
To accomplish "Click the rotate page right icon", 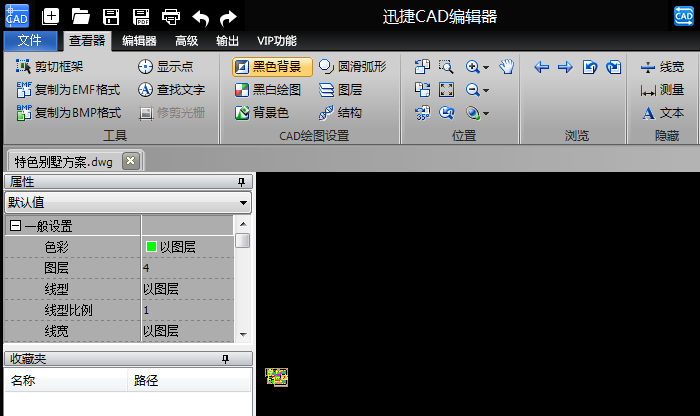I will [614, 67].
